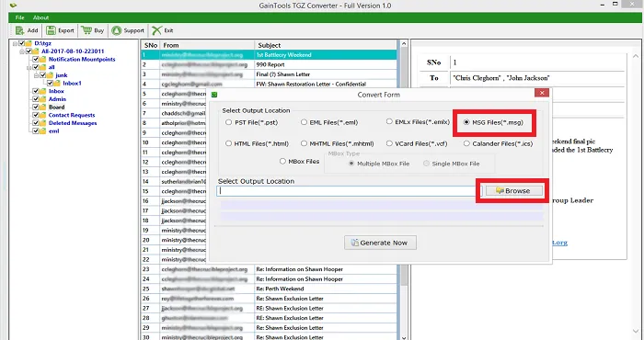The width and height of the screenshot is (644, 340).
Task: Open the About menu
Action: click(x=40, y=17)
